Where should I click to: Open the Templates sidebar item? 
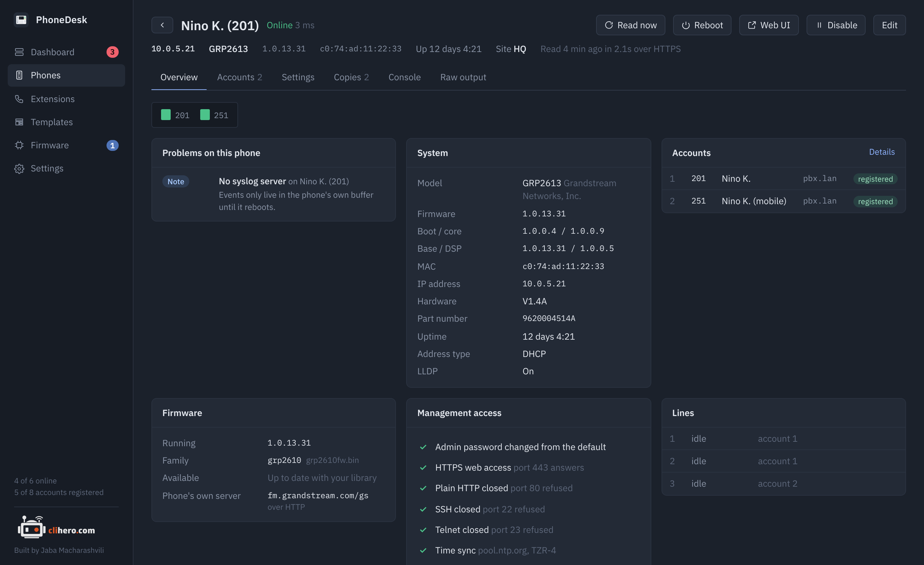pos(66,122)
